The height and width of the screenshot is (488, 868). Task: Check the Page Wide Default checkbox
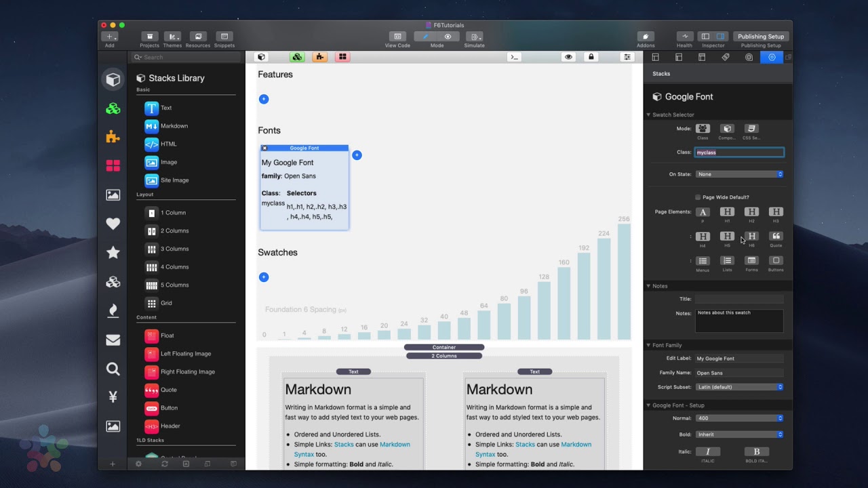click(698, 197)
